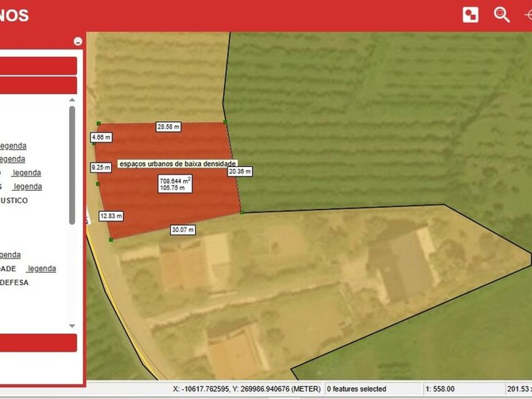
Task: Grab the grey scrollbar thumb in side panel
Action: (x=72, y=165)
